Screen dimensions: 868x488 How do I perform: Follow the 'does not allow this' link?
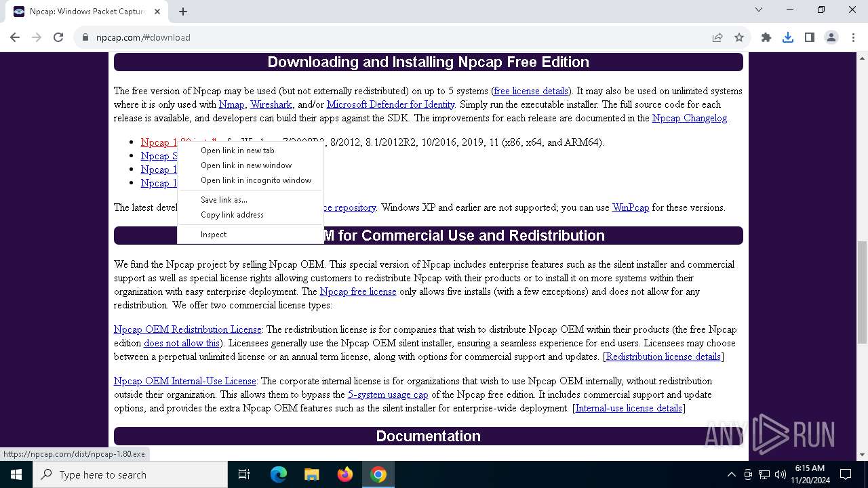pos(182,343)
